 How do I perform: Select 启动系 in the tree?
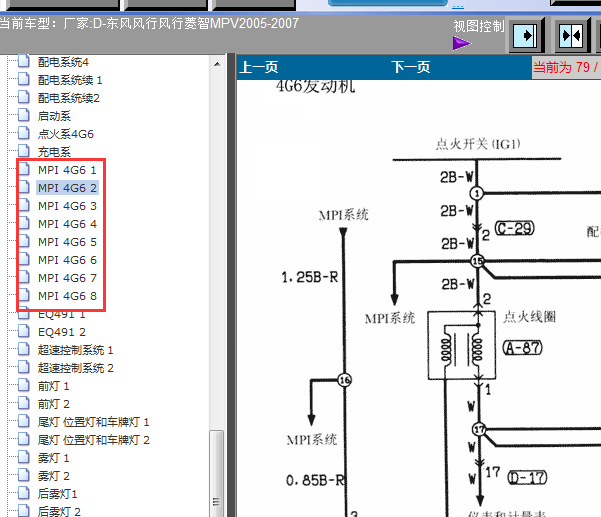click(54, 116)
